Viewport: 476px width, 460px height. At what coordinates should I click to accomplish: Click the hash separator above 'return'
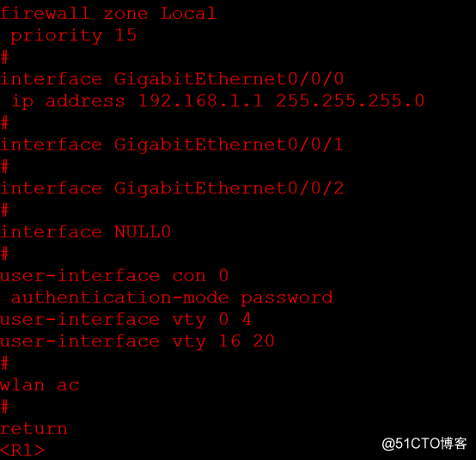coord(5,407)
